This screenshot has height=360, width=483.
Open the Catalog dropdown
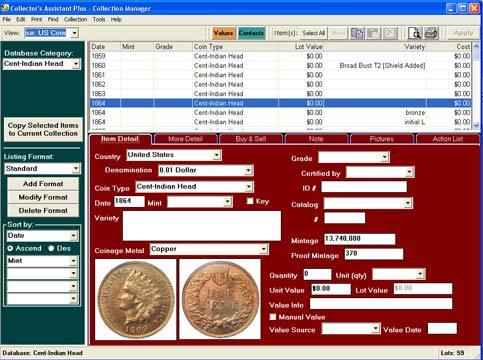pos(407,203)
